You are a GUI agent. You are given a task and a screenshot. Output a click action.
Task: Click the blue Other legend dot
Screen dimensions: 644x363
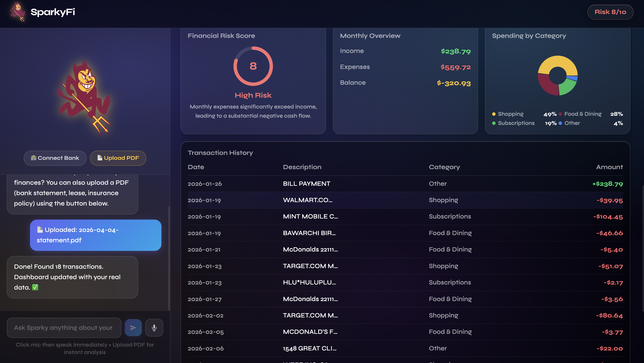[x=560, y=123]
